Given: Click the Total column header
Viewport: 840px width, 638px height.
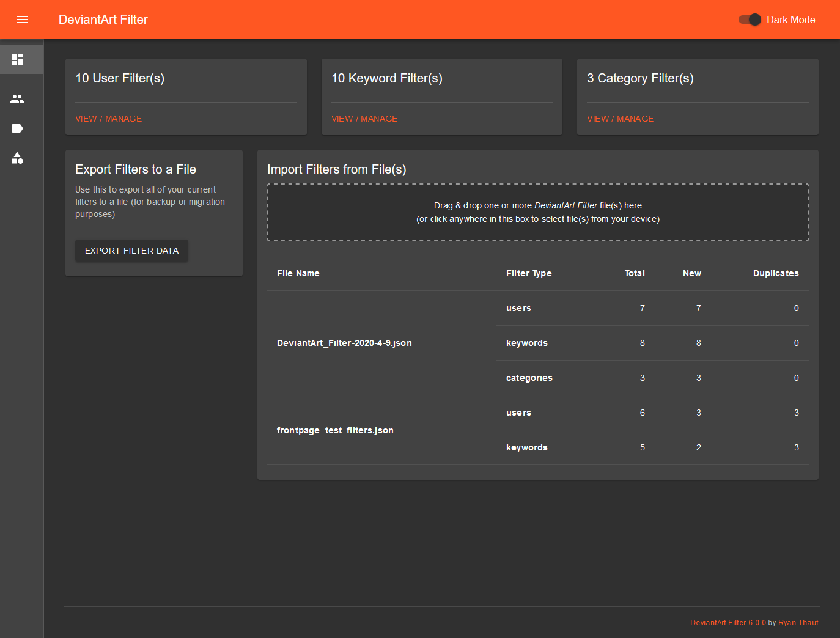Looking at the screenshot, I should 635,273.
